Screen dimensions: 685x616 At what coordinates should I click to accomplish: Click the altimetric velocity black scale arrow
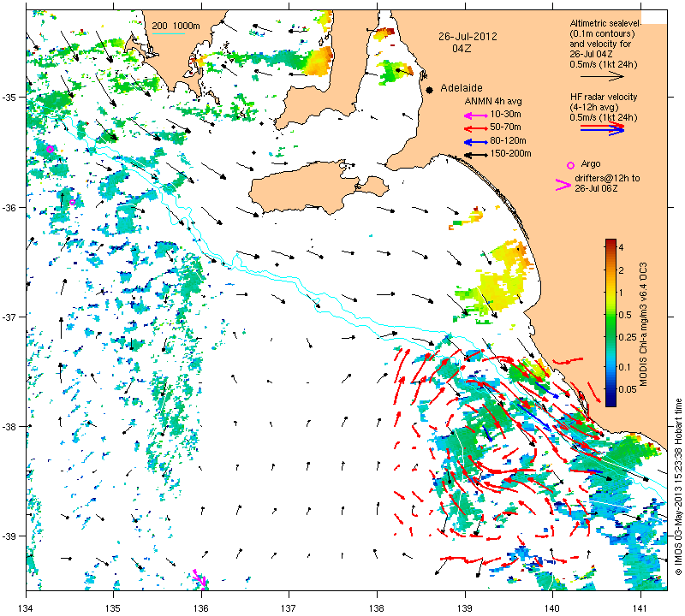coord(602,76)
